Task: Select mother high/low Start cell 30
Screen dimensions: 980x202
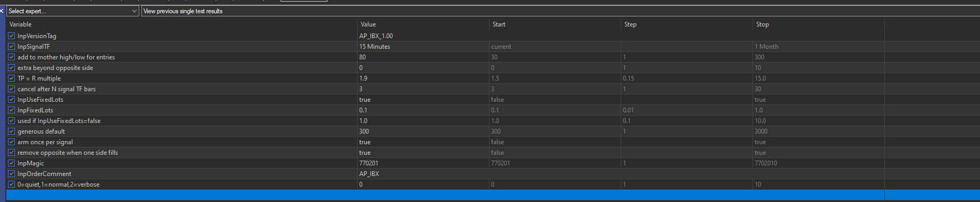Action: (x=555, y=57)
